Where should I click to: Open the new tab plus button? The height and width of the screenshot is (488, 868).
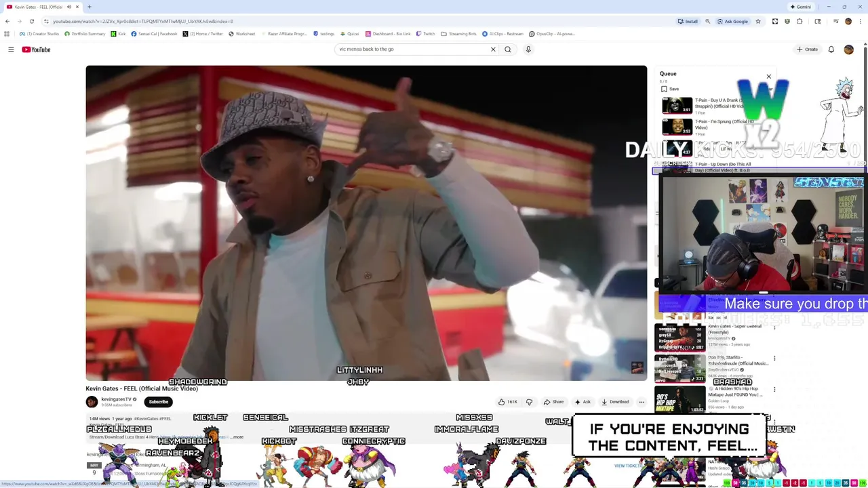click(90, 7)
